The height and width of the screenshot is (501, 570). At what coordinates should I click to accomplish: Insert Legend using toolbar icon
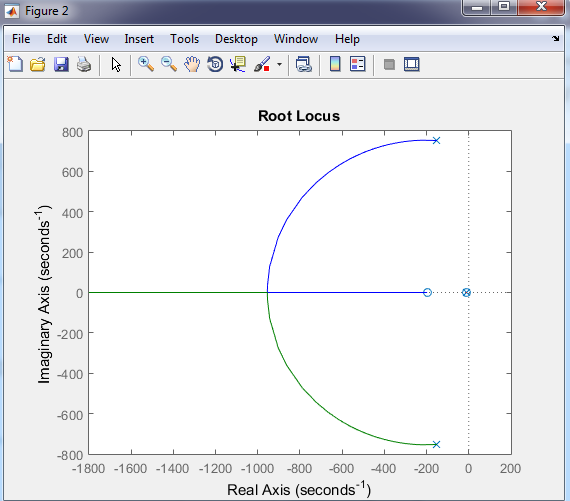tap(358, 64)
